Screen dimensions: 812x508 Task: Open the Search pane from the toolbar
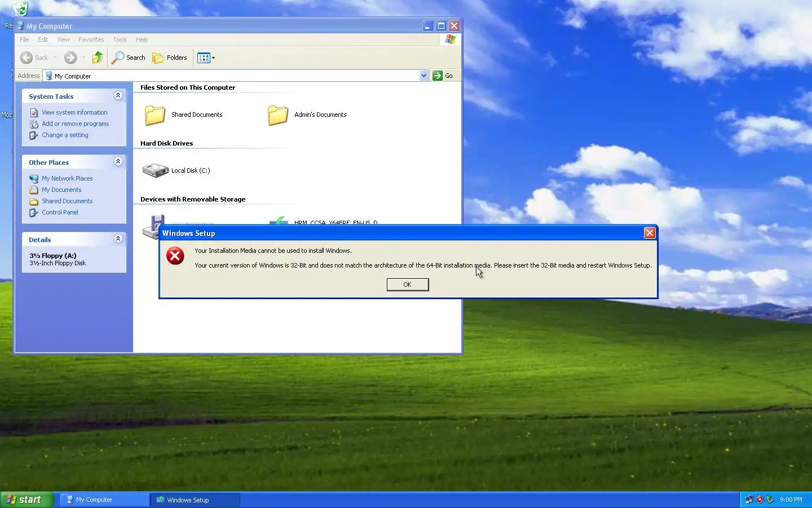pos(129,58)
